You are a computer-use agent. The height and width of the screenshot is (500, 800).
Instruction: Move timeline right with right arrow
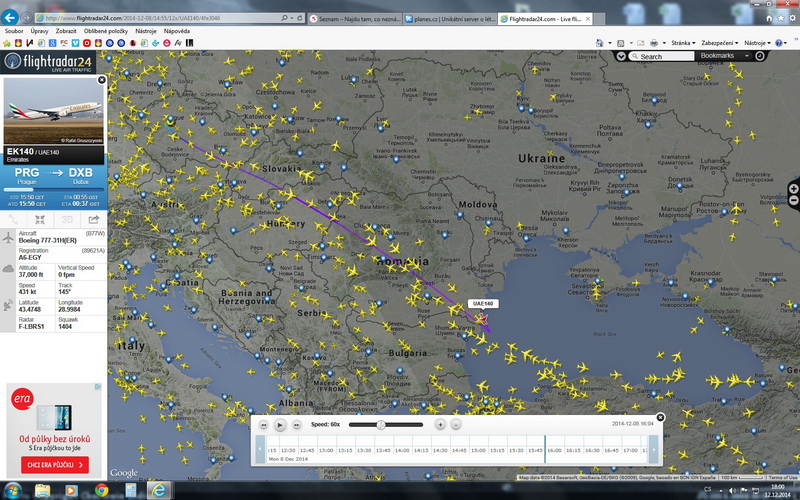click(x=653, y=449)
